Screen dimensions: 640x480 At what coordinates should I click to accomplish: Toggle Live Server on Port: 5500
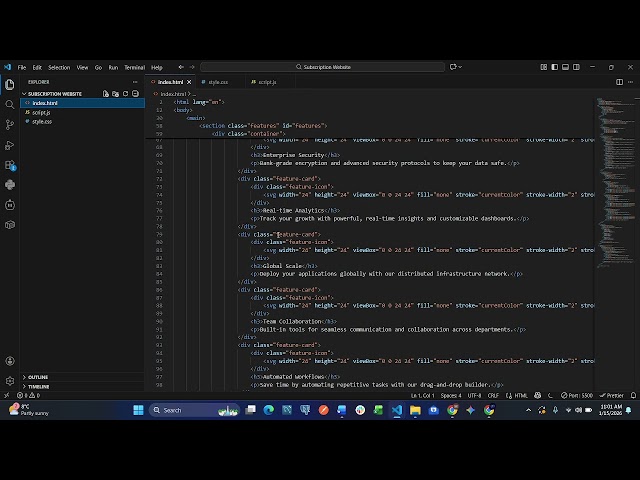click(x=577, y=395)
